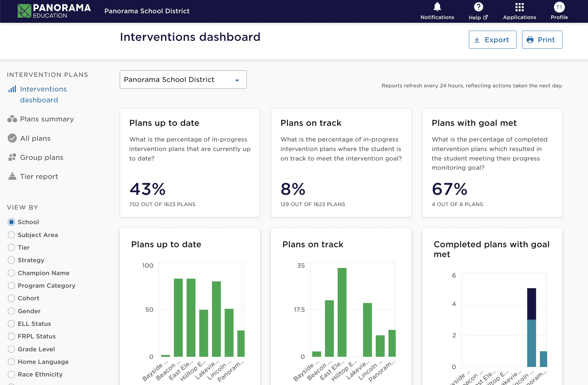Click the printer icon on the Print button
Screen dimensions: 588x385
[x=530, y=40]
